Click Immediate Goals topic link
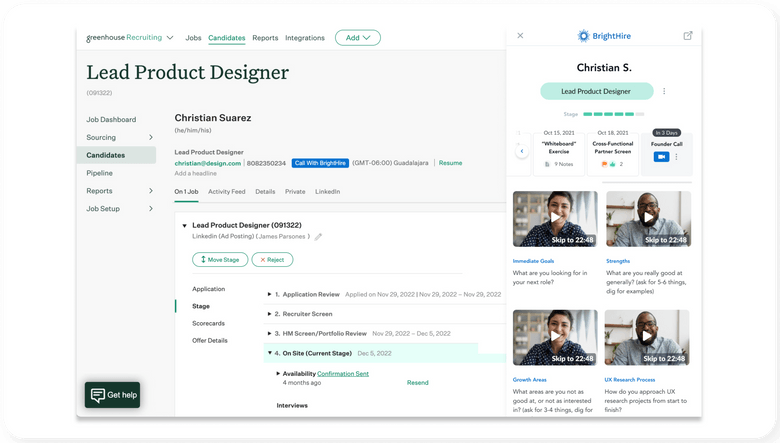 (533, 261)
